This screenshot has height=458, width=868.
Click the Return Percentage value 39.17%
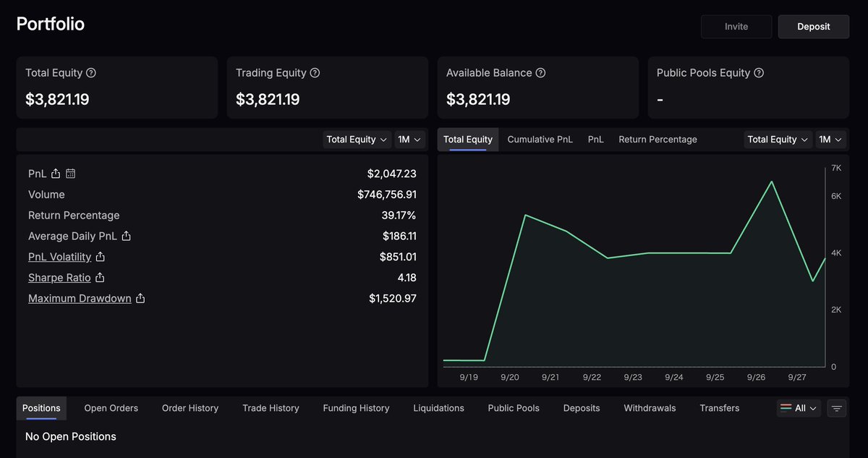point(399,216)
